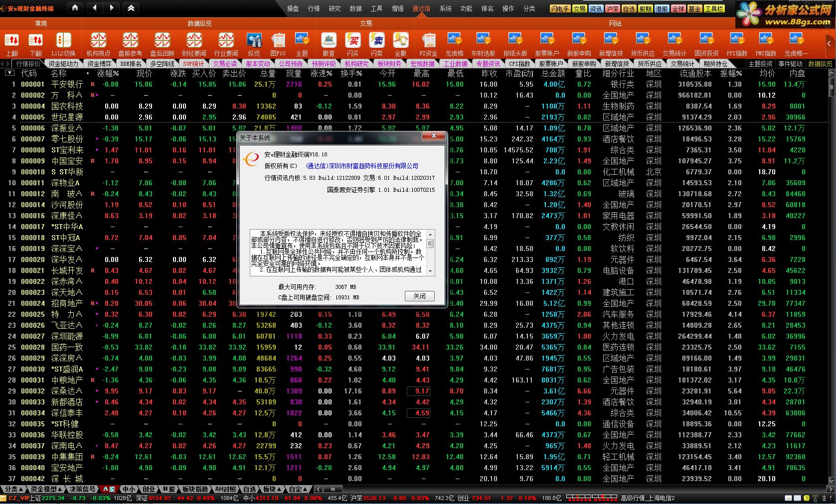
Task: Click the forward arrow navigation icon
Action: 112,8
